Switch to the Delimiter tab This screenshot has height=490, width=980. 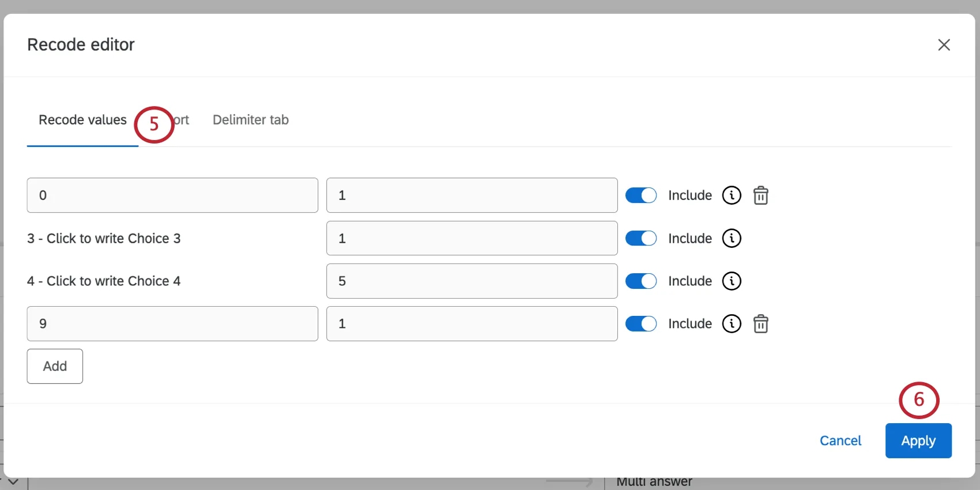pos(251,120)
